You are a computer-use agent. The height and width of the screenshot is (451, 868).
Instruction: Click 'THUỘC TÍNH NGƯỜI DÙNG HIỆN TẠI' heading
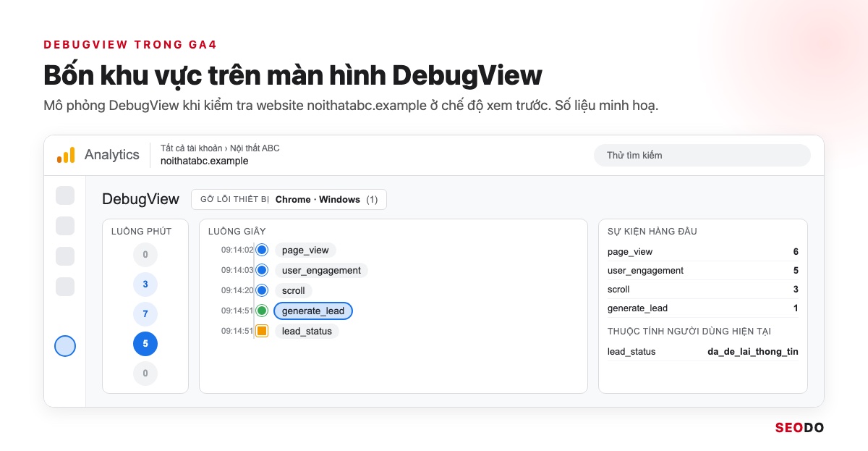tap(689, 332)
